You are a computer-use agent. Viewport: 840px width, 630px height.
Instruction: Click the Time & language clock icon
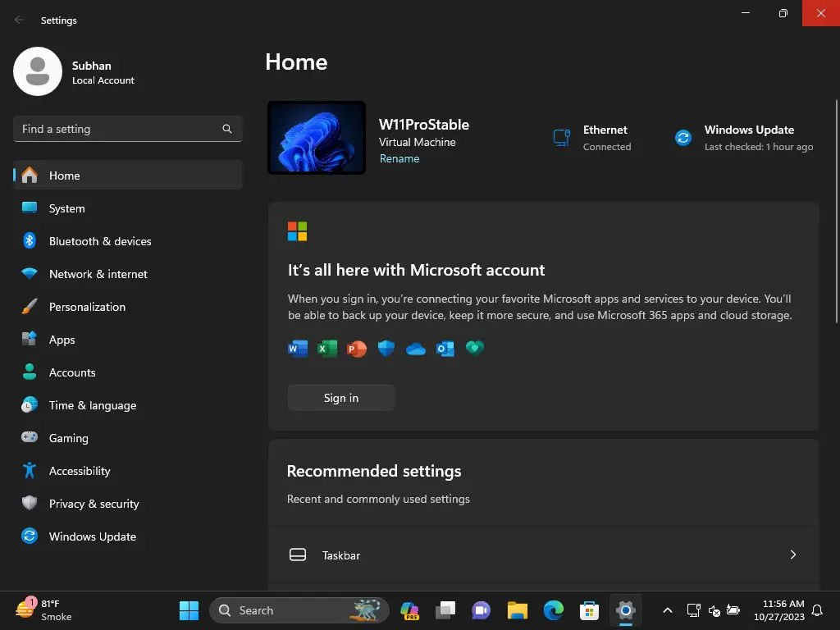30,405
